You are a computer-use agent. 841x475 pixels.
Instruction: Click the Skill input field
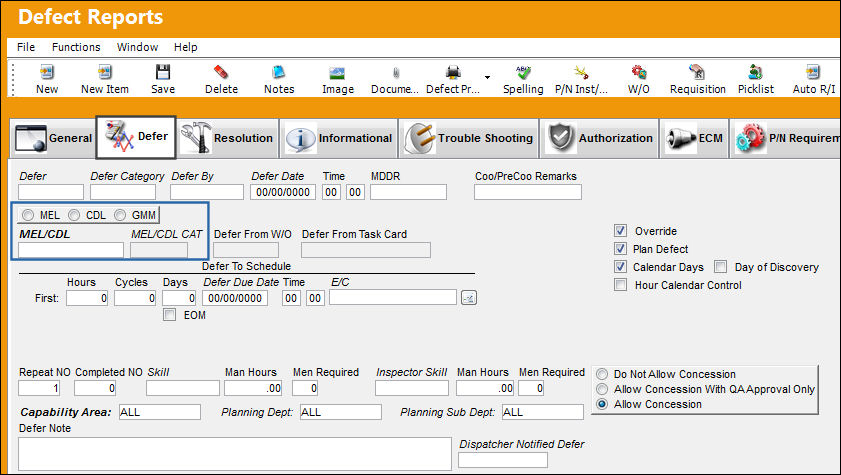[x=183, y=388]
